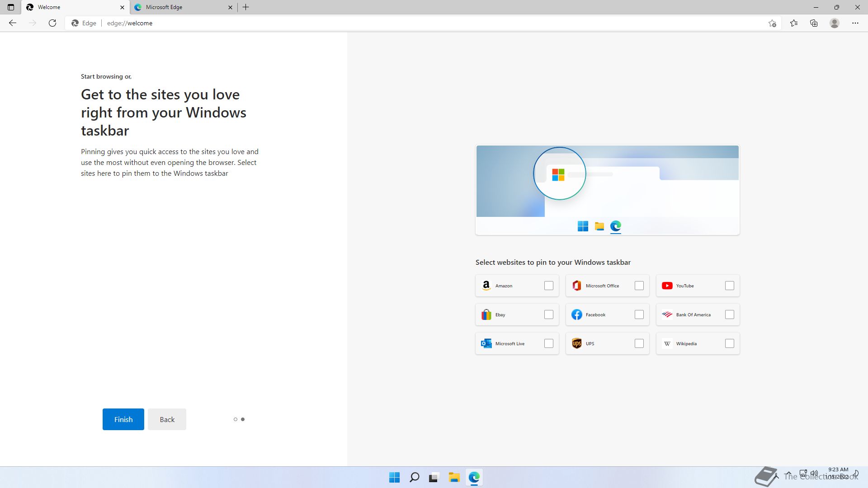868x488 pixels.
Task: Click the Back button
Action: 167,419
